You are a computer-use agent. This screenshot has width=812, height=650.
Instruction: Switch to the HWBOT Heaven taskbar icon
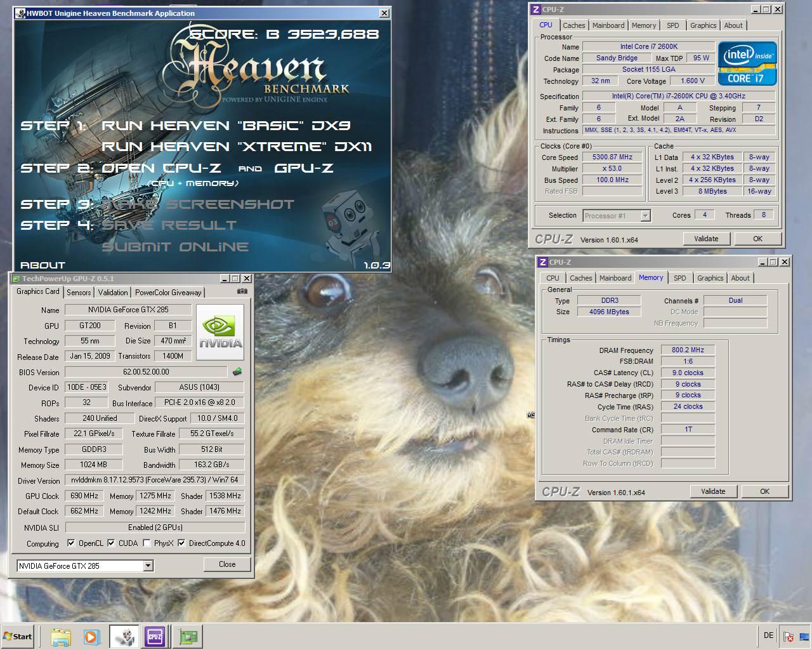coord(124,636)
